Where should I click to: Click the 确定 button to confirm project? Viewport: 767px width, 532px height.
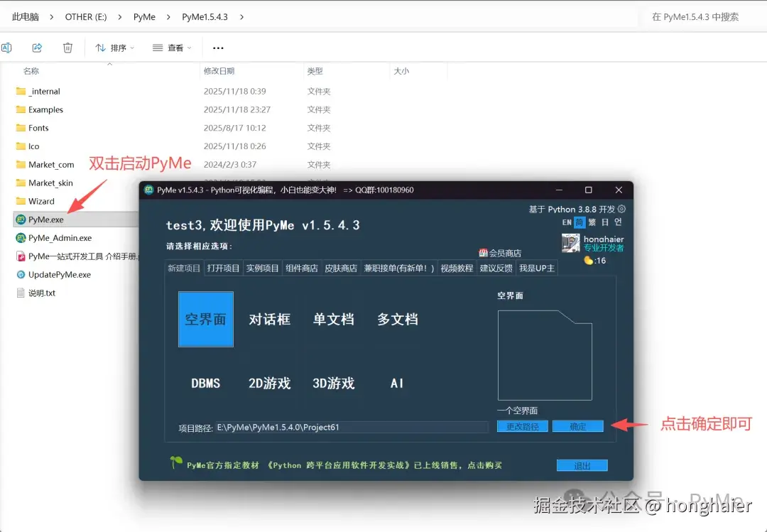coord(577,425)
